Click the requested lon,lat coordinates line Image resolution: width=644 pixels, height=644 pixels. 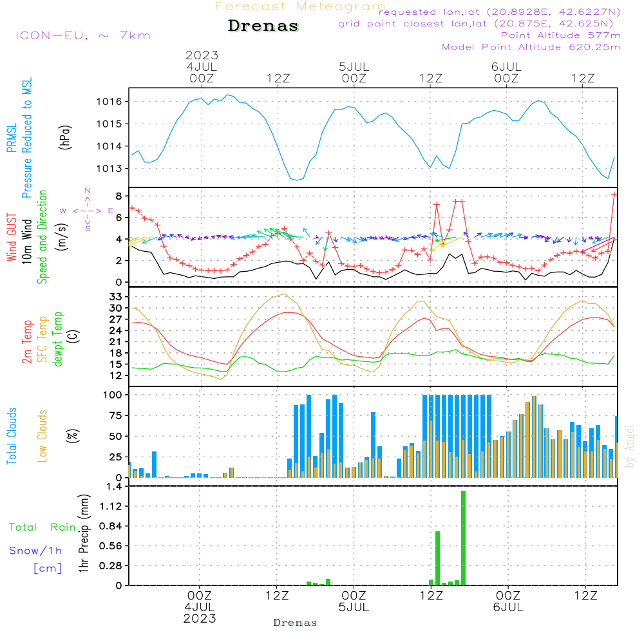(x=500, y=12)
